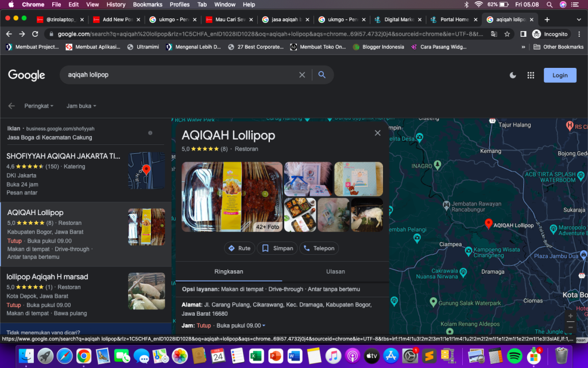Screen dimensions: 588x368
Task: Reload the page with the refresh icon
Action: pyautogui.click(x=36, y=34)
